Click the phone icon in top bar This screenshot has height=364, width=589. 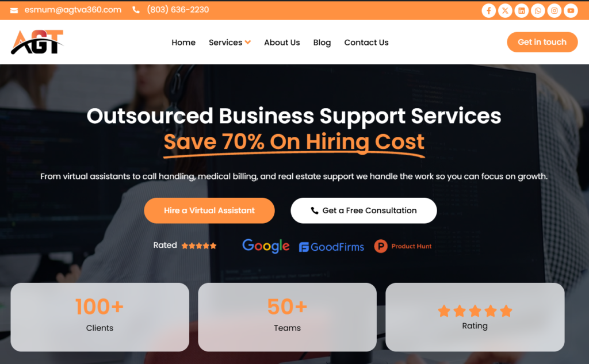tap(136, 10)
